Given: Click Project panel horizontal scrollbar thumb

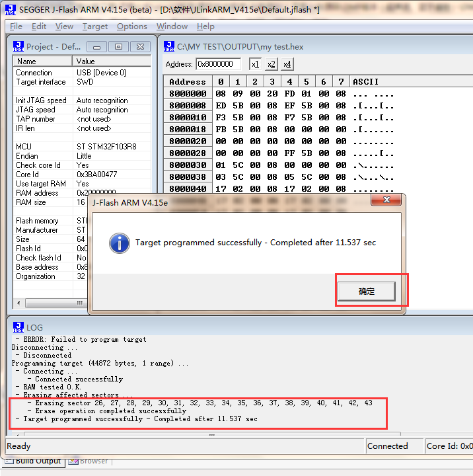Looking at the screenshot, I should pyautogui.click(x=56, y=303).
